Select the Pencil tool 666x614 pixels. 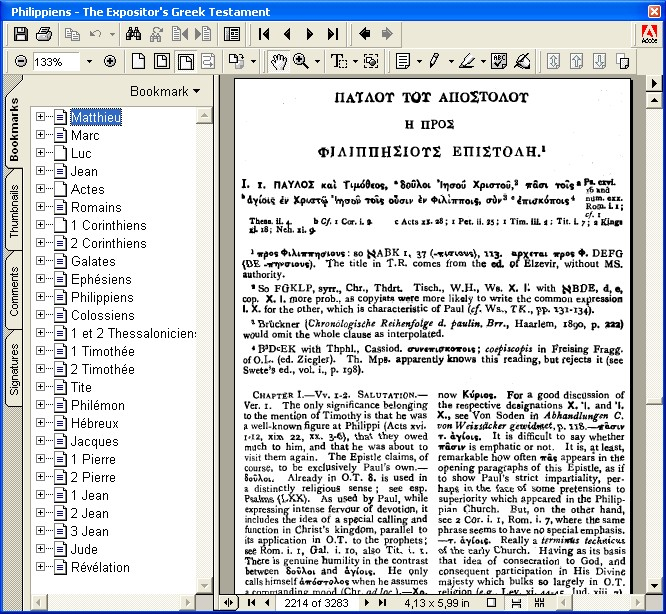[434, 62]
